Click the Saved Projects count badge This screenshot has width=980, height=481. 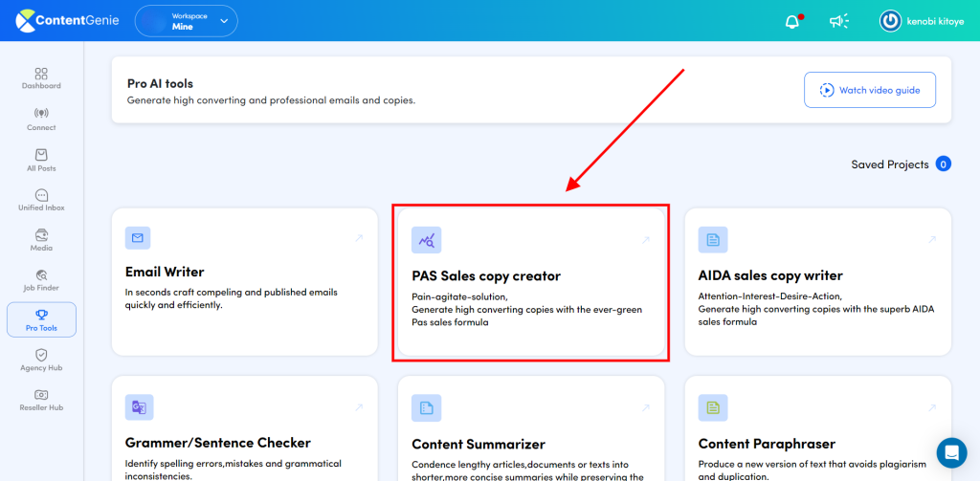tap(943, 164)
